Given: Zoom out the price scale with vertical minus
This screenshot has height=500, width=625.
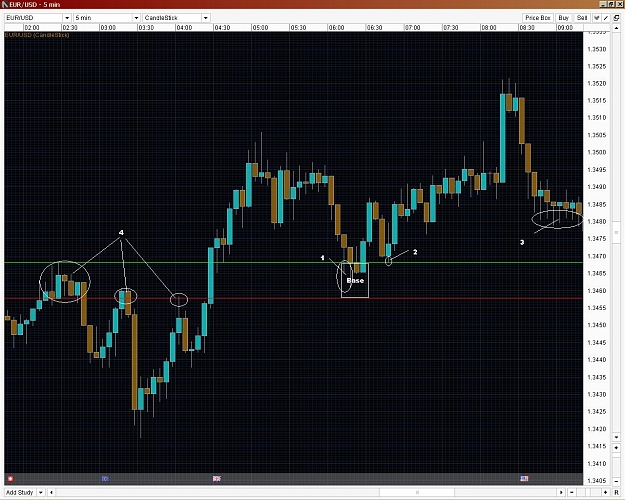Looking at the screenshot, I should (616, 482).
